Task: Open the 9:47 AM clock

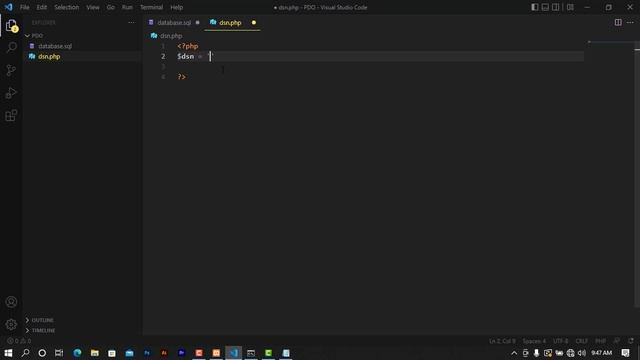Action: [602, 353]
